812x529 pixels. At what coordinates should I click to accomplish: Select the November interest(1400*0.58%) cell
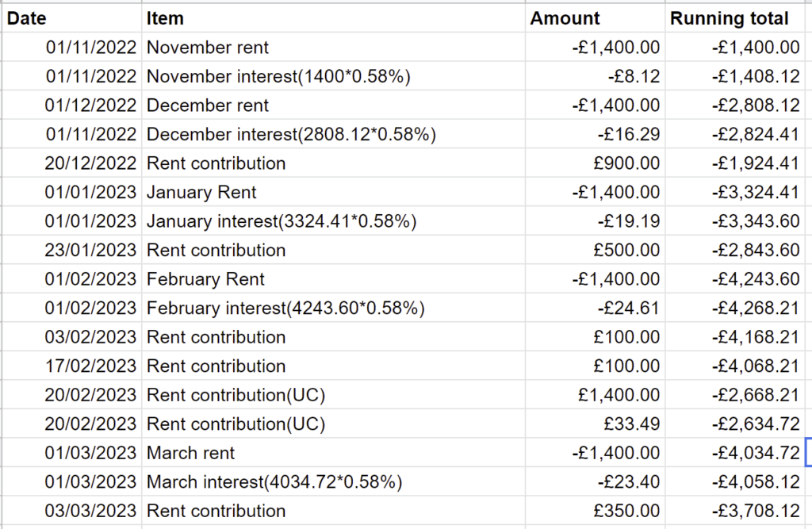tap(278, 77)
